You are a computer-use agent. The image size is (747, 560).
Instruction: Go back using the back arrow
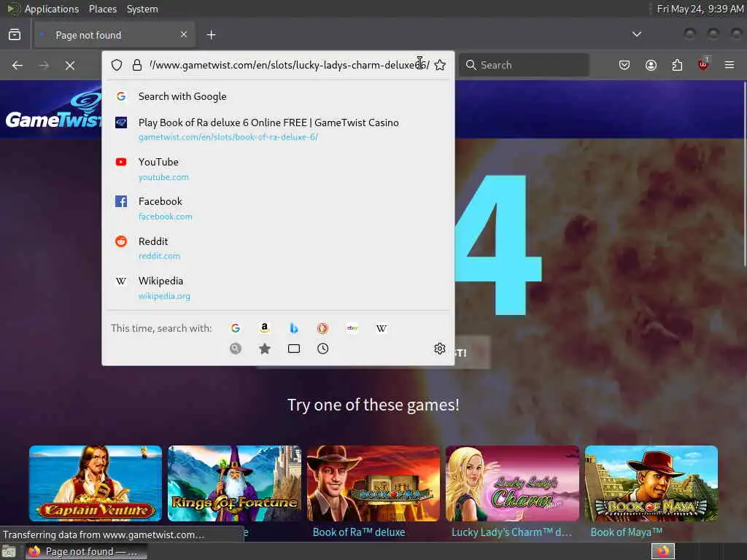point(18,65)
